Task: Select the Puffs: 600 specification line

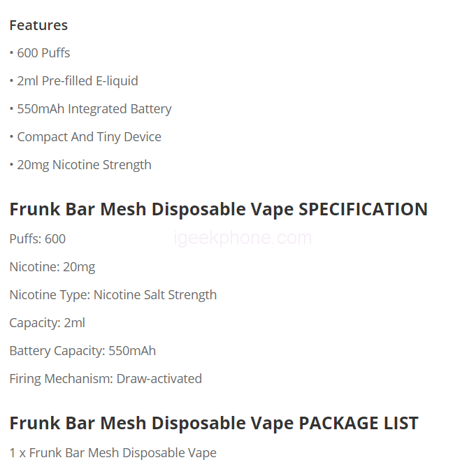Action: click(x=38, y=239)
